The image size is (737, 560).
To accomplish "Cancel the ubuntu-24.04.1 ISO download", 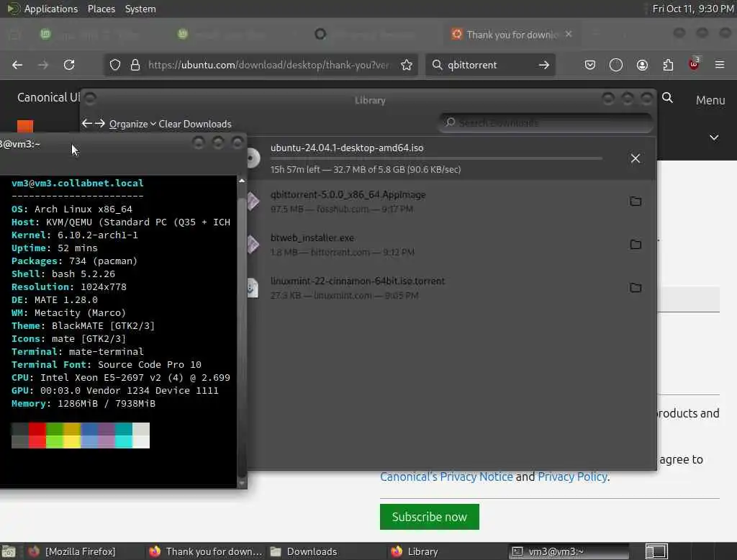I will pos(636,158).
